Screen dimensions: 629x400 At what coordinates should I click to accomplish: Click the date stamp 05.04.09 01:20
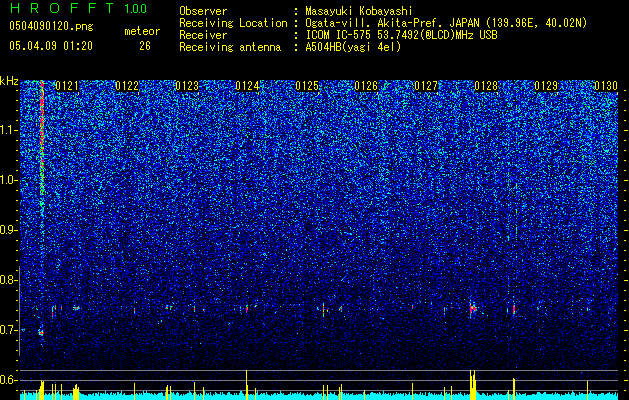click(51, 46)
